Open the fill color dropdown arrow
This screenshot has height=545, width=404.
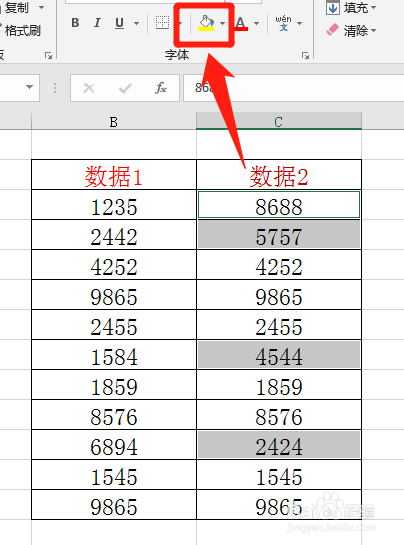pos(223,24)
